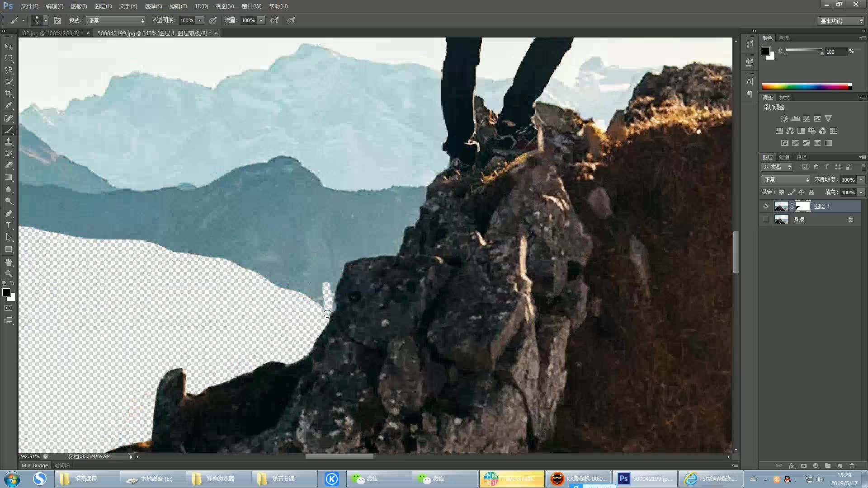Open the flow 流量 arrow
Screen dimensions: 868x488
point(261,20)
